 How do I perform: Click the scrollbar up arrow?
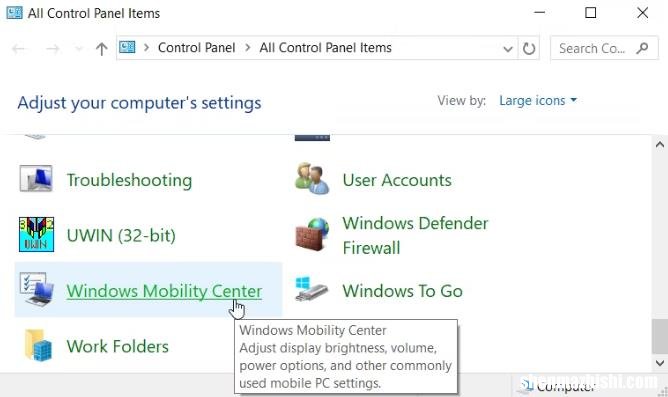tap(659, 145)
